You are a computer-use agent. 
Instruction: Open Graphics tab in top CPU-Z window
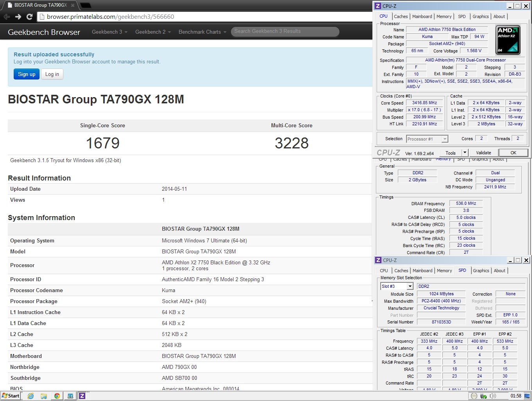point(480,16)
